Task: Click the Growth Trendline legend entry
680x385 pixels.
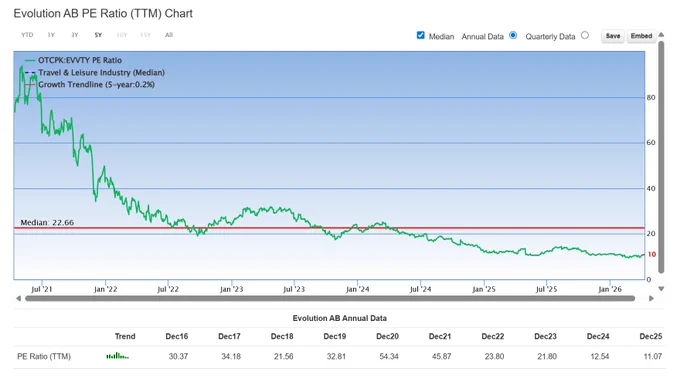Action: click(90, 85)
